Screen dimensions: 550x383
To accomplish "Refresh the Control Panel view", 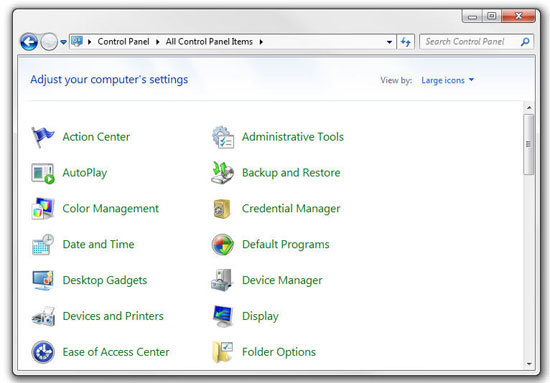I will (x=406, y=42).
